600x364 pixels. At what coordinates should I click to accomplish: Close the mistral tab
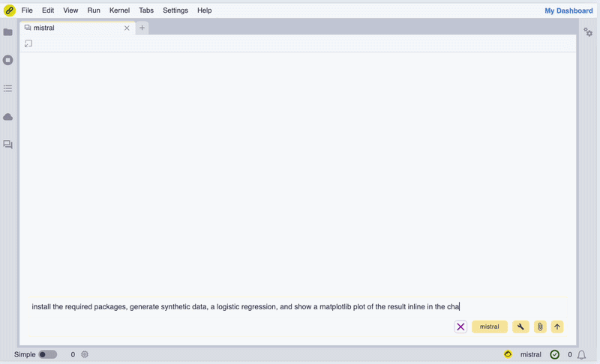[127, 28]
